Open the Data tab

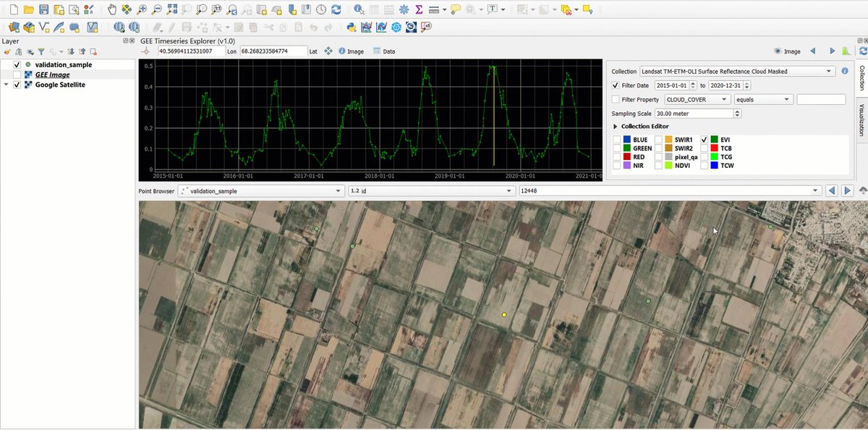[x=384, y=51]
